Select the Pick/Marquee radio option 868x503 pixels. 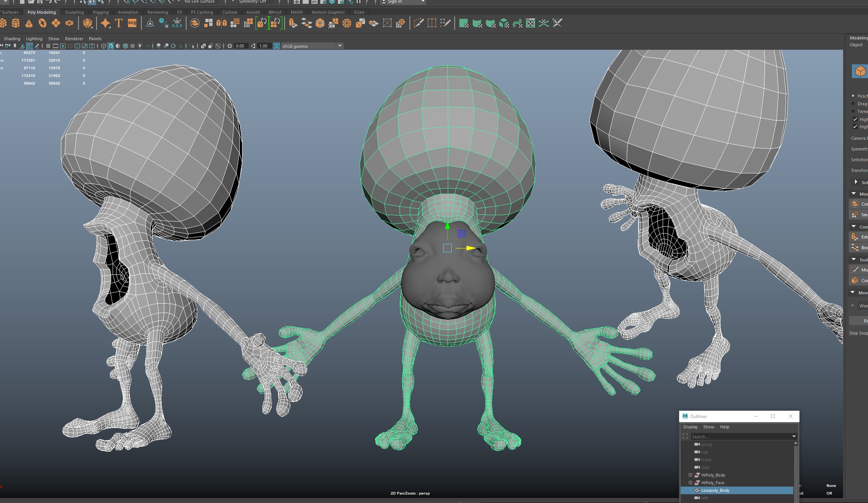click(x=853, y=96)
